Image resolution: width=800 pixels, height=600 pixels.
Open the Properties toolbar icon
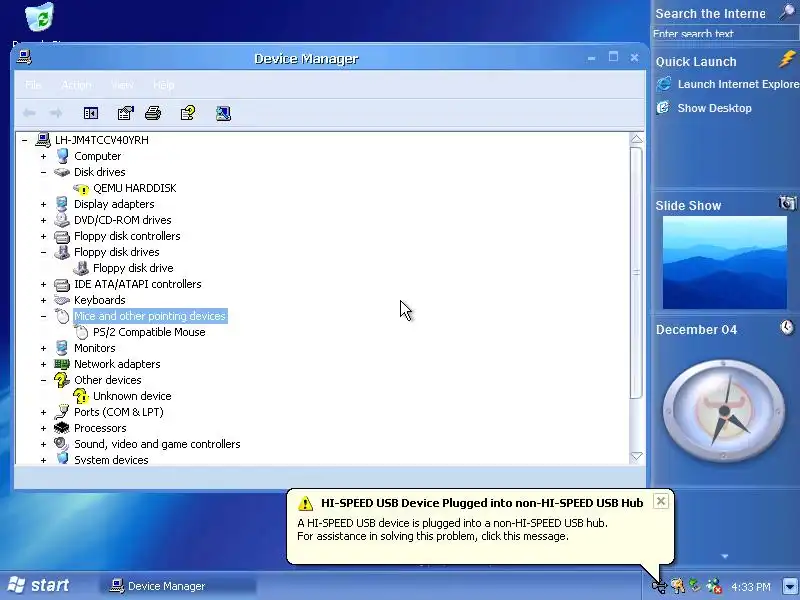coord(126,113)
